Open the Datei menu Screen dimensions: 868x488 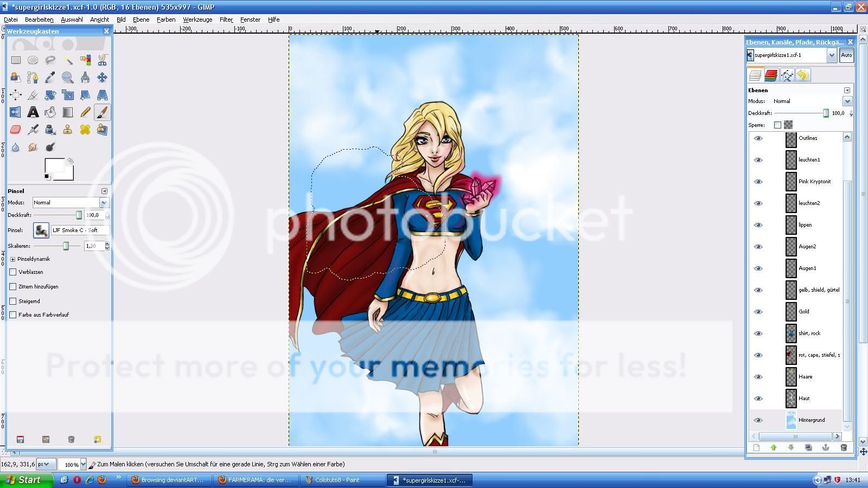[x=11, y=19]
